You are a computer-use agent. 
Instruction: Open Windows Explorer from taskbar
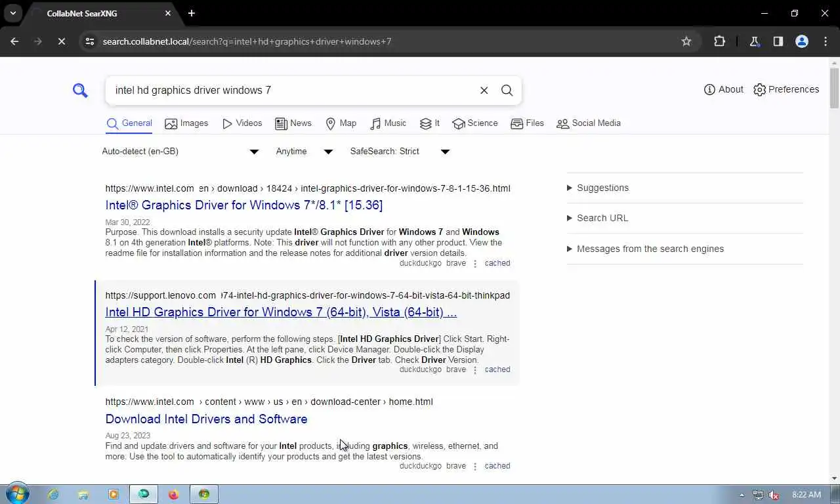83,494
